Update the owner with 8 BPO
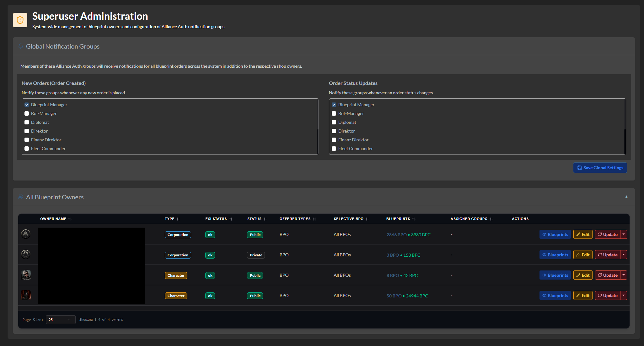 (608, 275)
